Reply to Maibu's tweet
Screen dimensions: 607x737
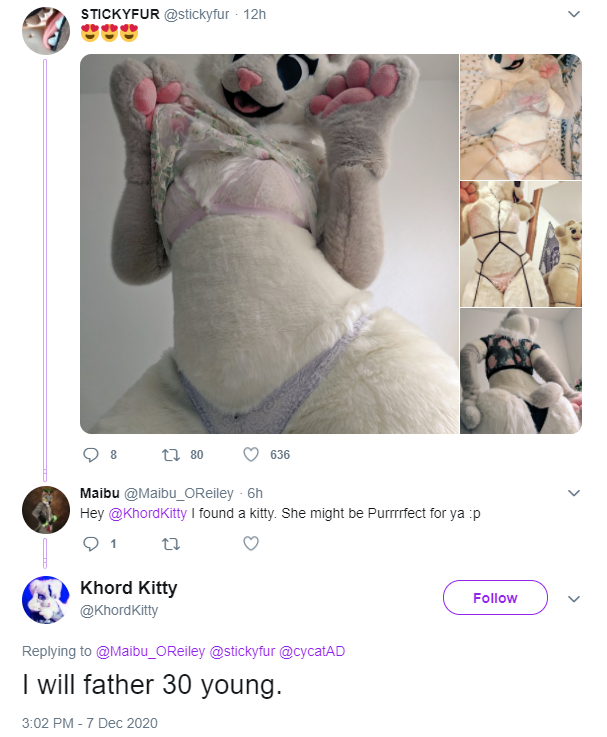click(x=91, y=544)
